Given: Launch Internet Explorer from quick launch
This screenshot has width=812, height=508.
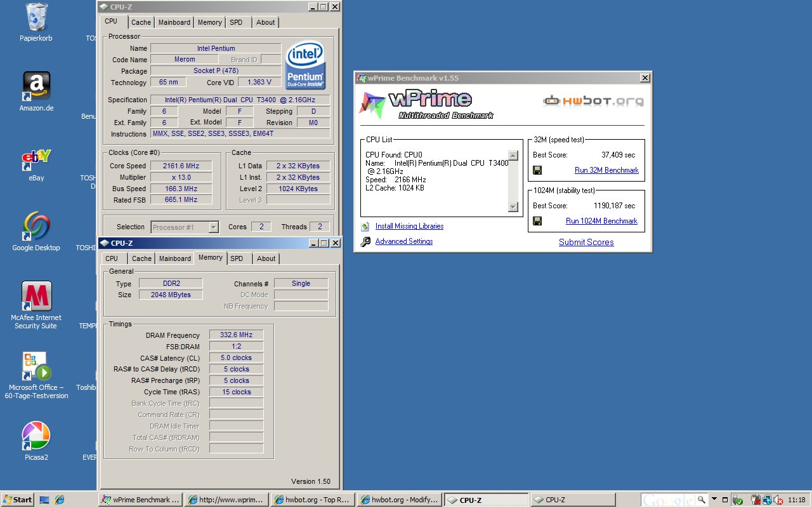Looking at the screenshot, I should (59, 500).
